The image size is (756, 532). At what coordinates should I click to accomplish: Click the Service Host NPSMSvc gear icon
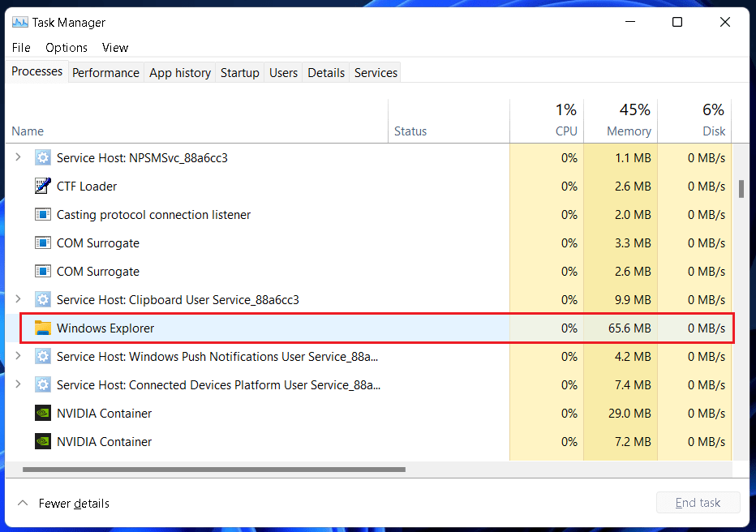(x=43, y=157)
